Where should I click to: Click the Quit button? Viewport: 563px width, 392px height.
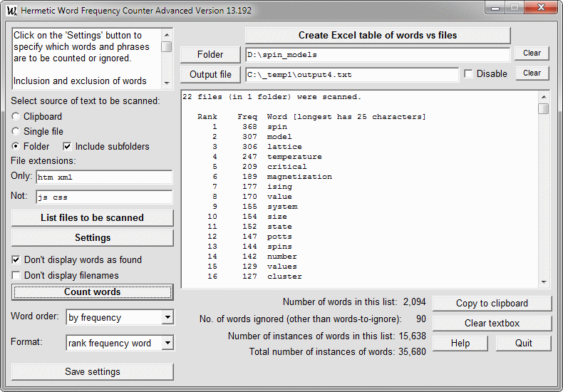(x=524, y=344)
